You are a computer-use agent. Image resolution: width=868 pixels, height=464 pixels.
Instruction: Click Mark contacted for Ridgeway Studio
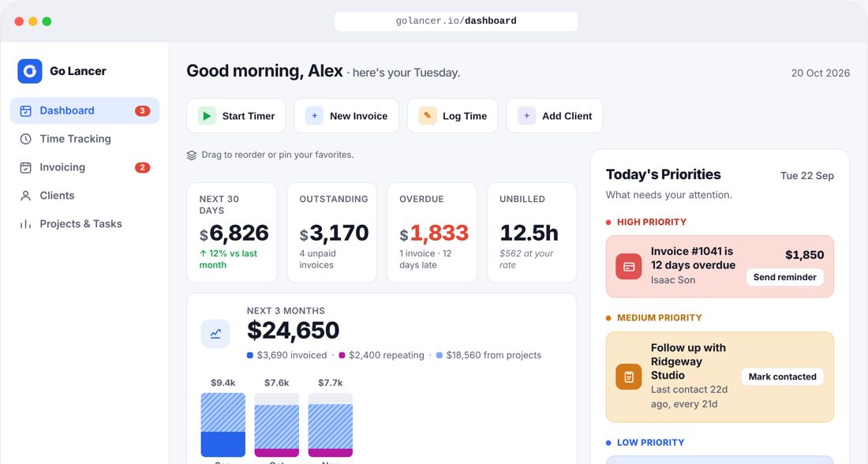point(783,376)
